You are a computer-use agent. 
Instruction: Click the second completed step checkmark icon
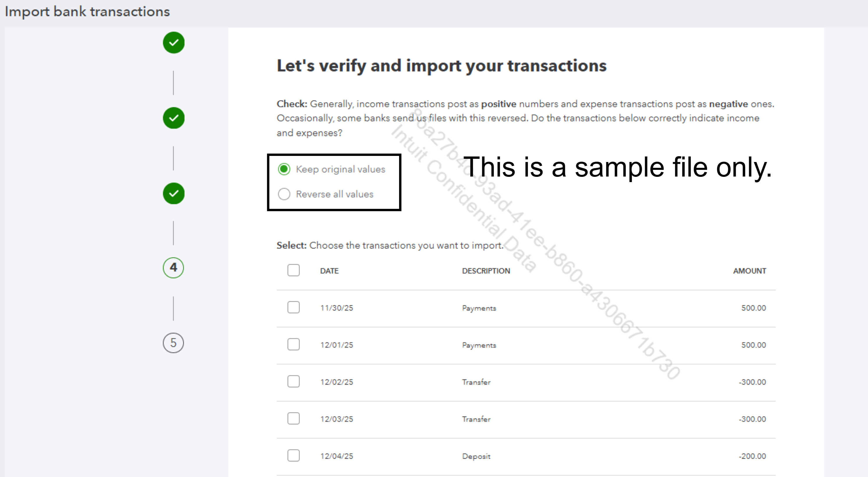(x=174, y=118)
